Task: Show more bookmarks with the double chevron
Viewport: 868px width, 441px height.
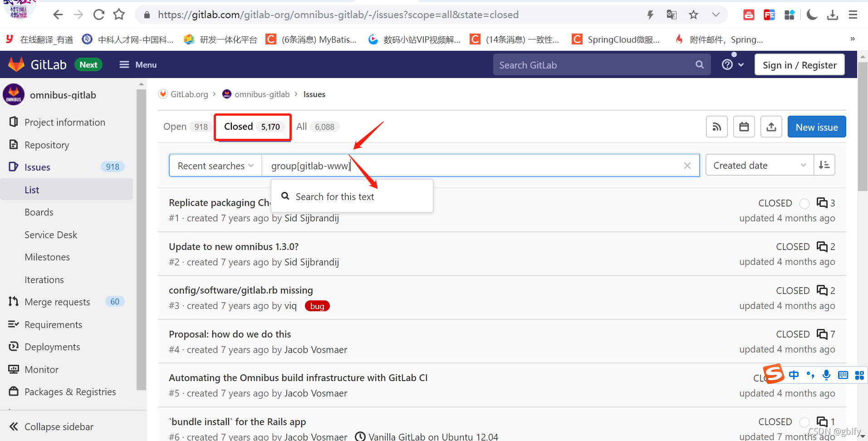Action: (x=853, y=39)
